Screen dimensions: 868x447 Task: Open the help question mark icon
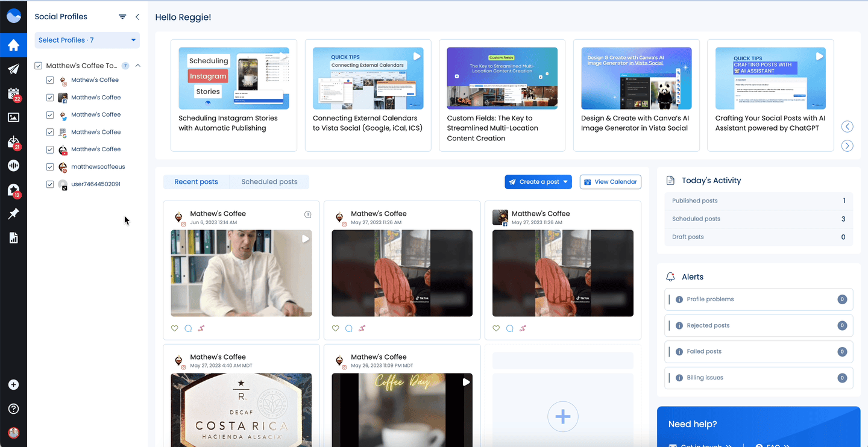click(x=13, y=409)
